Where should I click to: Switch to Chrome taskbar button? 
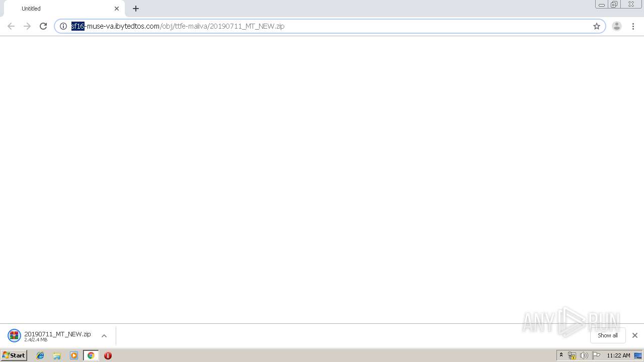coord(91,355)
